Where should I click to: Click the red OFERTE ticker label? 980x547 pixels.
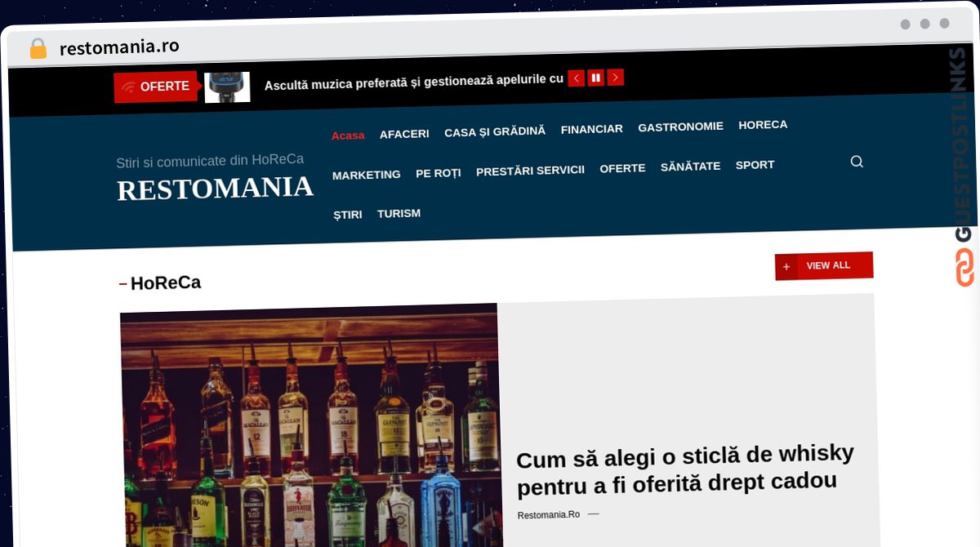click(x=156, y=87)
